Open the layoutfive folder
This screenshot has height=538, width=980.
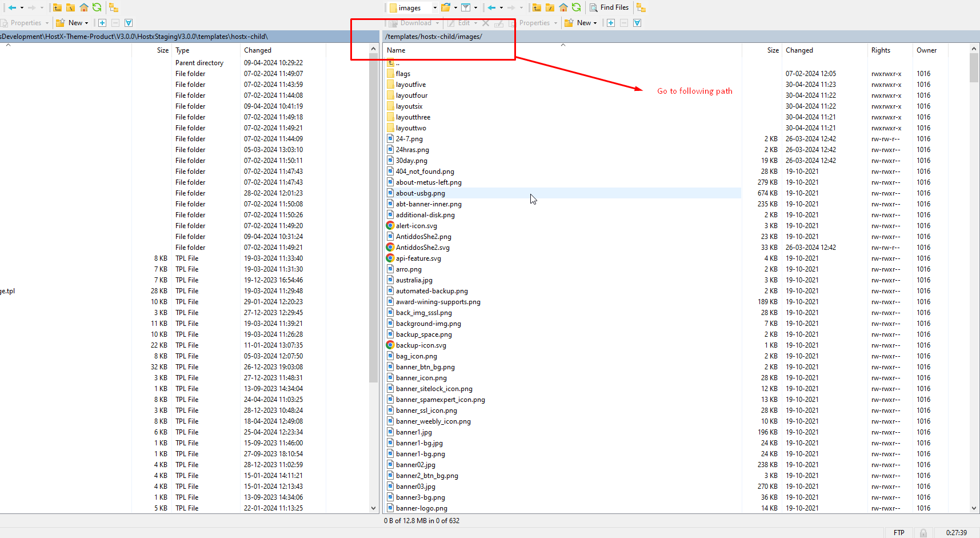410,85
